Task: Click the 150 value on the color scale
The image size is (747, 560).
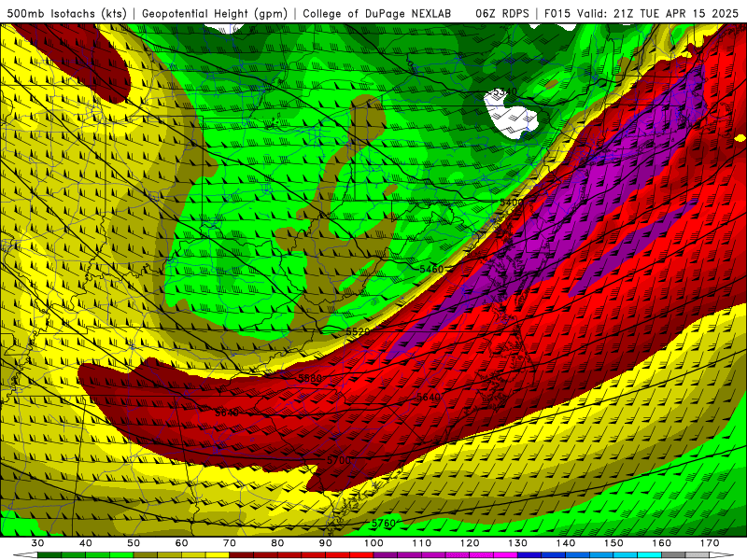Action: (613, 543)
